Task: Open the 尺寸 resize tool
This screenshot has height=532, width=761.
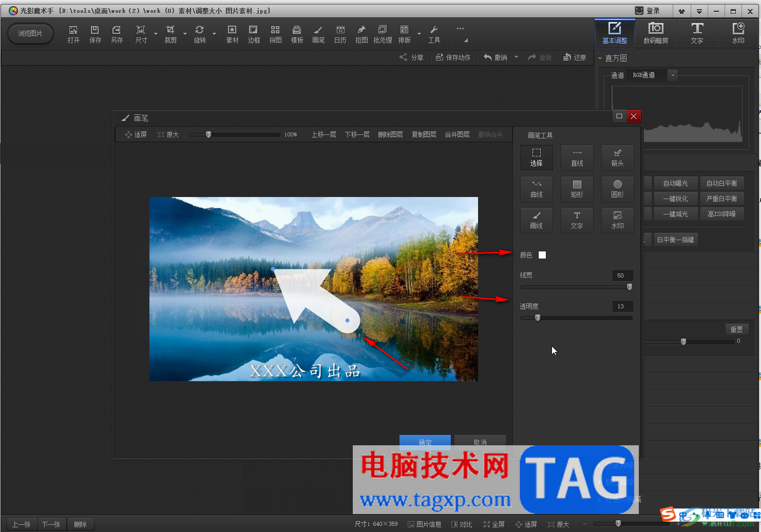Action: 141,34
